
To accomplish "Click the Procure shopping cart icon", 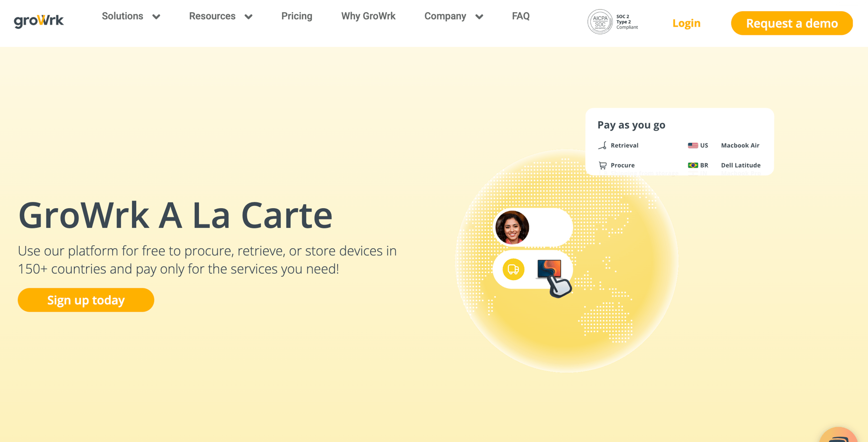I will coord(603,165).
